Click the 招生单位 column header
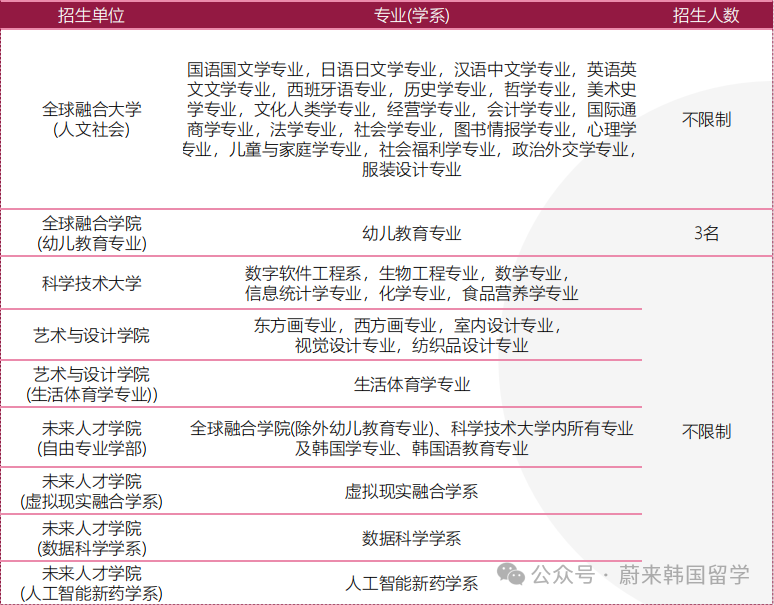 tap(91, 15)
